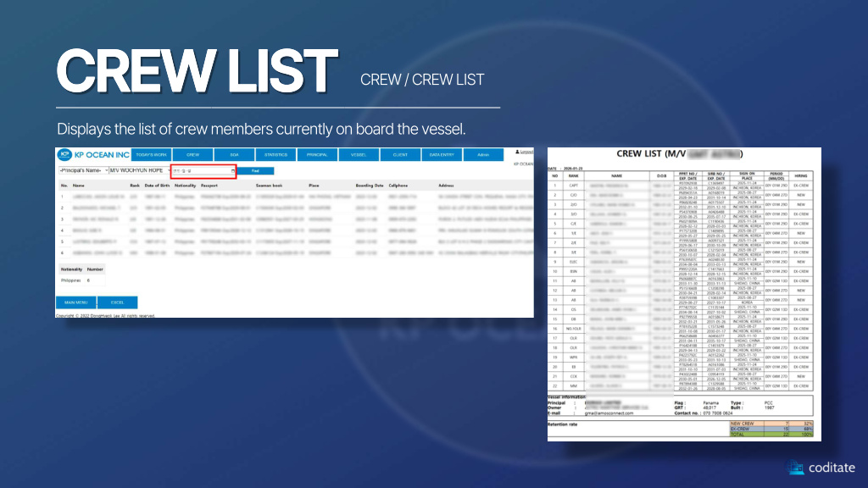
Task: Open the STATISTICS tab
Action: [x=275, y=155]
